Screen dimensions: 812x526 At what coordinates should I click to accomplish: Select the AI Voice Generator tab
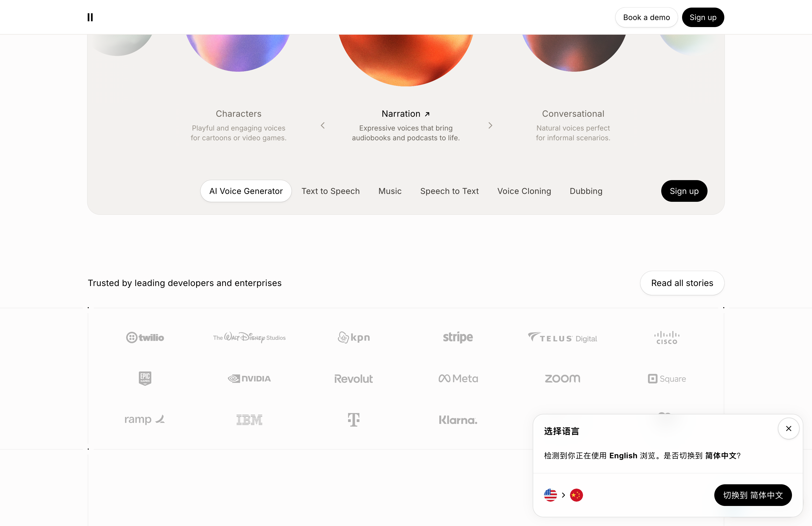coord(246,191)
